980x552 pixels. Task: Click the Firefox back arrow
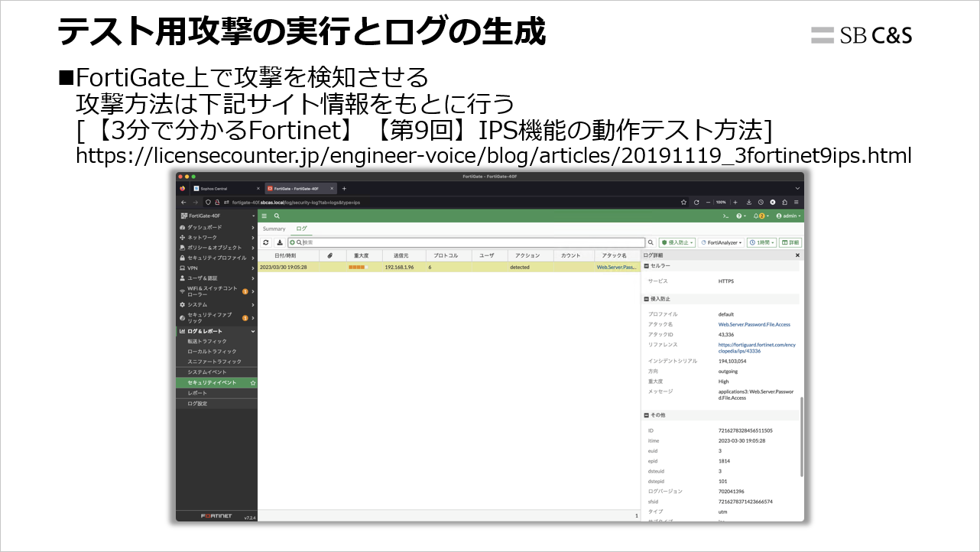(183, 203)
